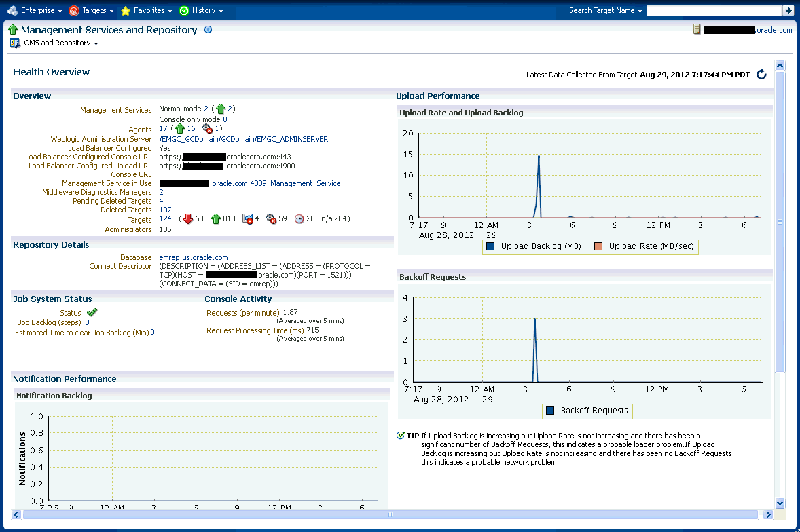Click Job Backlog steps value 0
Image resolution: width=800 pixels, height=532 pixels.
click(87, 322)
